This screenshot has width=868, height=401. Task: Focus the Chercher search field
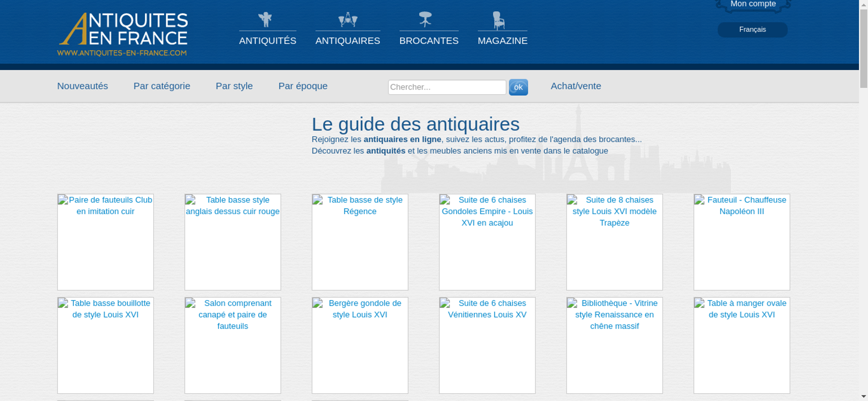pos(447,87)
